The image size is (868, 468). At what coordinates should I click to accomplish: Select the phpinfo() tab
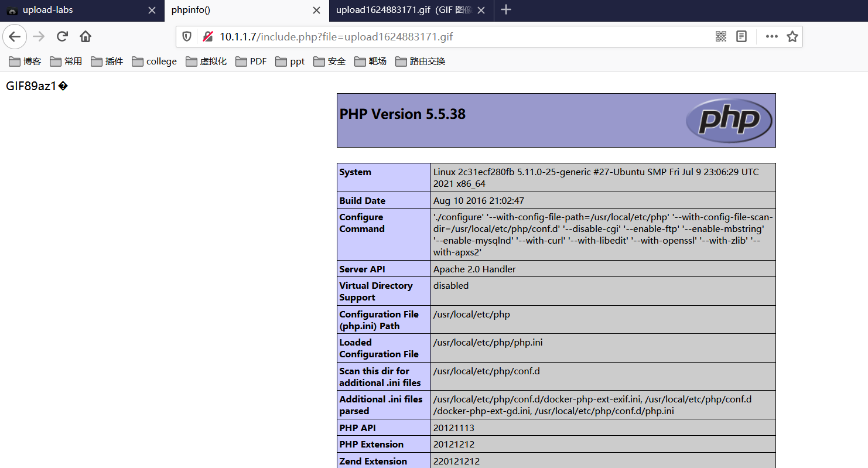(x=246, y=10)
